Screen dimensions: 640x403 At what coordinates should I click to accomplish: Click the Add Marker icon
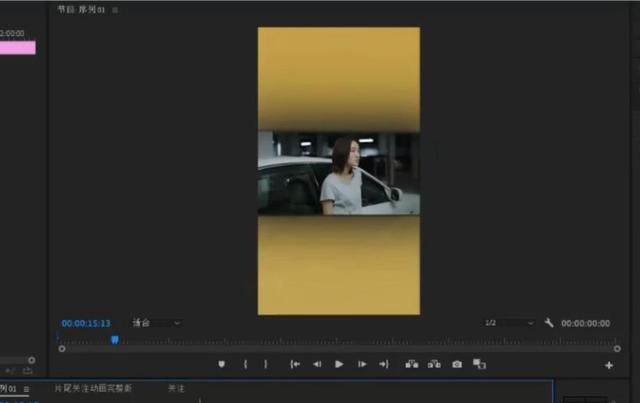pyautogui.click(x=221, y=365)
